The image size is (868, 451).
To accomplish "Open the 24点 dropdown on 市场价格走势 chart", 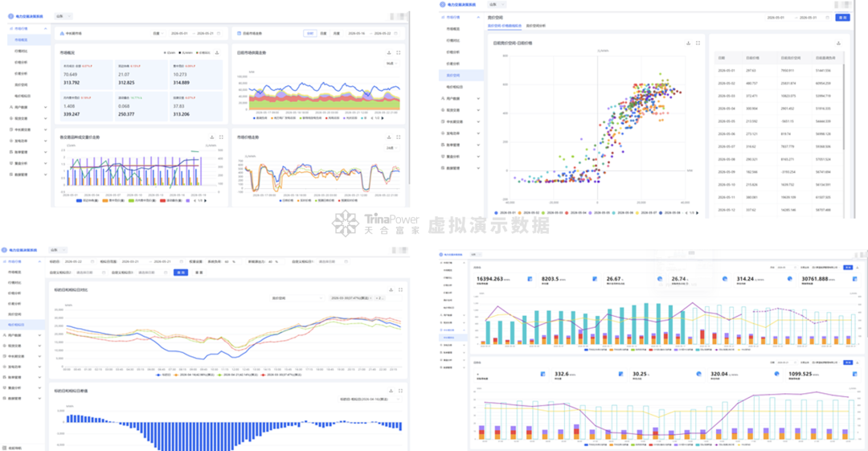I will (392, 148).
